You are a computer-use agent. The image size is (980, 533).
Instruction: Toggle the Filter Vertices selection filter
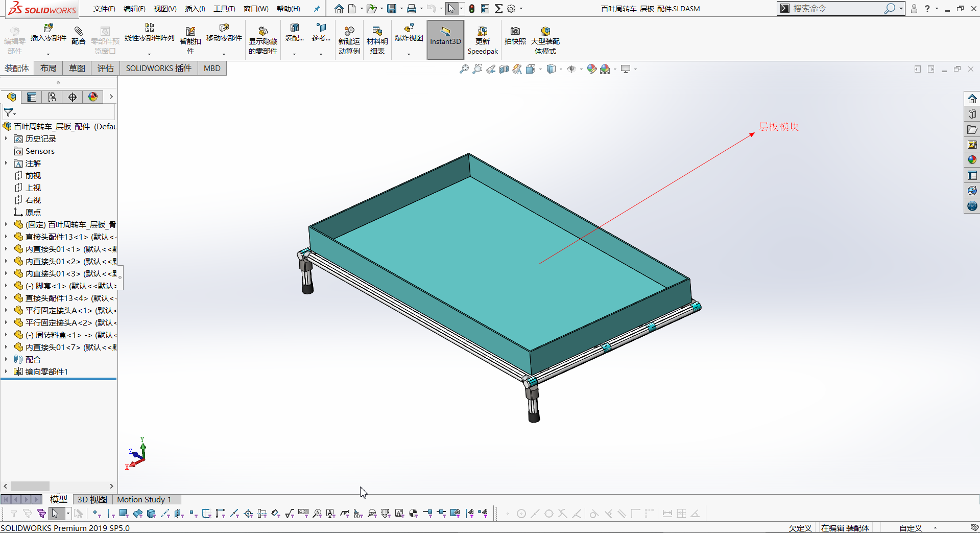pos(97,514)
